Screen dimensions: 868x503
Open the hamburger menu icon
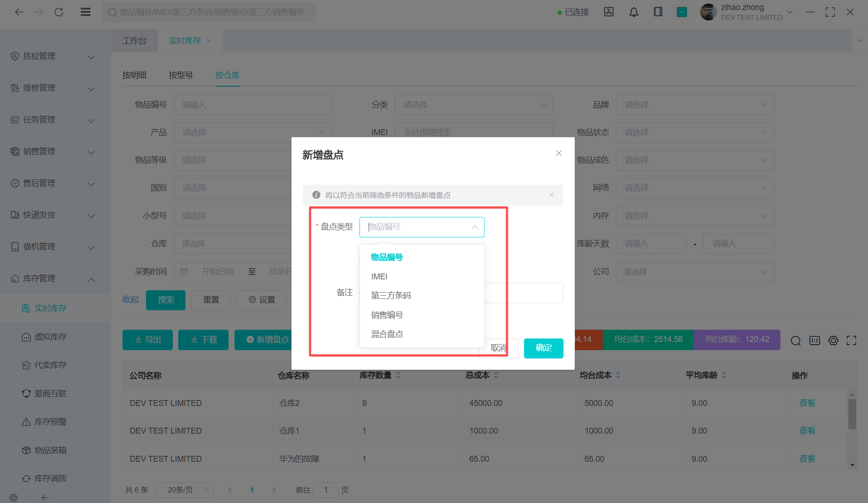click(85, 12)
